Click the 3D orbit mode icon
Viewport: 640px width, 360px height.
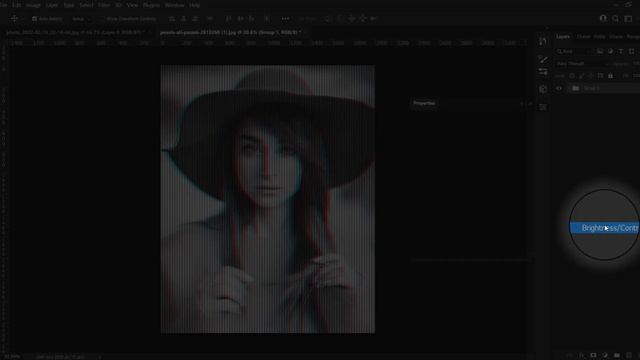(327, 19)
